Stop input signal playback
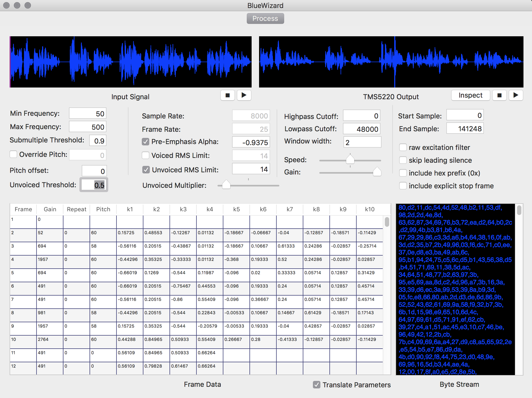The height and width of the screenshot is (398, 532). (228, 95)
